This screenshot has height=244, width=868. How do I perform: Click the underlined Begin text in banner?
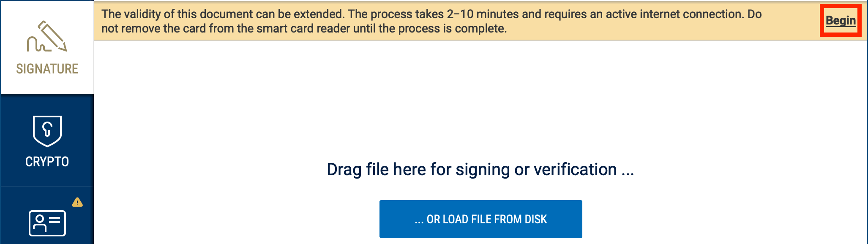coord(841,20)
